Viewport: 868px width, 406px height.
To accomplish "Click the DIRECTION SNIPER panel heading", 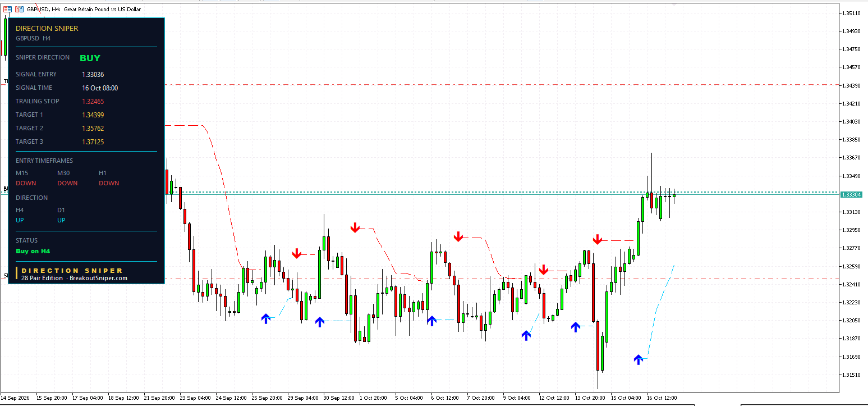I will click(x=47, y=28).
